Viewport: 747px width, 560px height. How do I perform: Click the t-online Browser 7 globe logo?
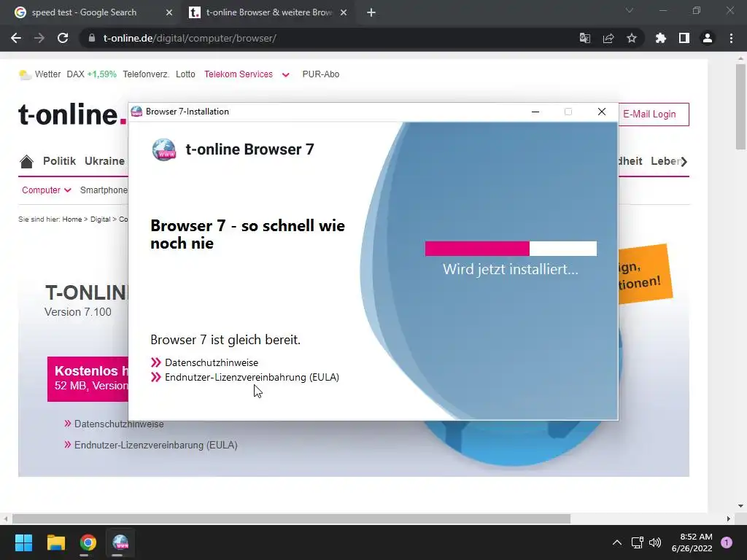164,149
